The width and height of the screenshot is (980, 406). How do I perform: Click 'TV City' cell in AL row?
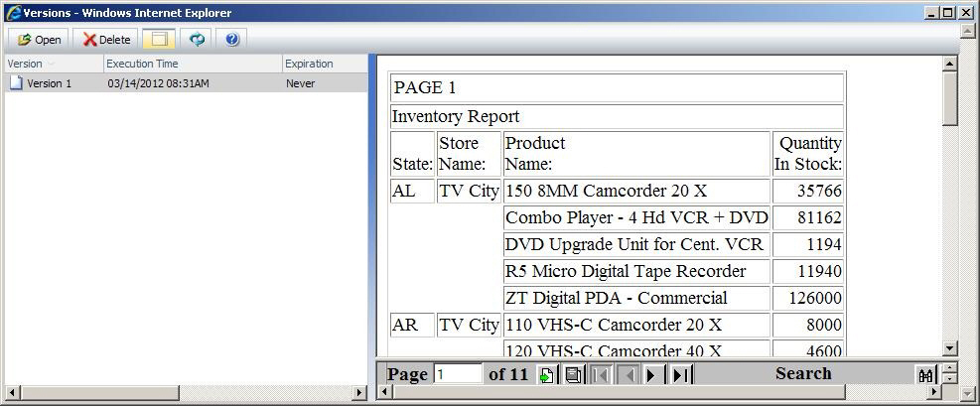[469, 192]
